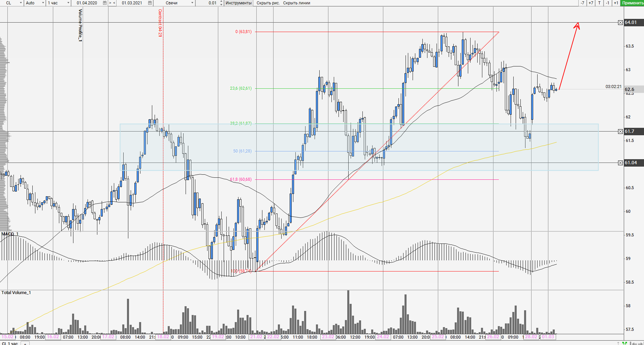Image resolution: width=644 pixels, height=345 pixels.
Task: Toggle the 'T' button in toolbar
Action: point(599,3)
